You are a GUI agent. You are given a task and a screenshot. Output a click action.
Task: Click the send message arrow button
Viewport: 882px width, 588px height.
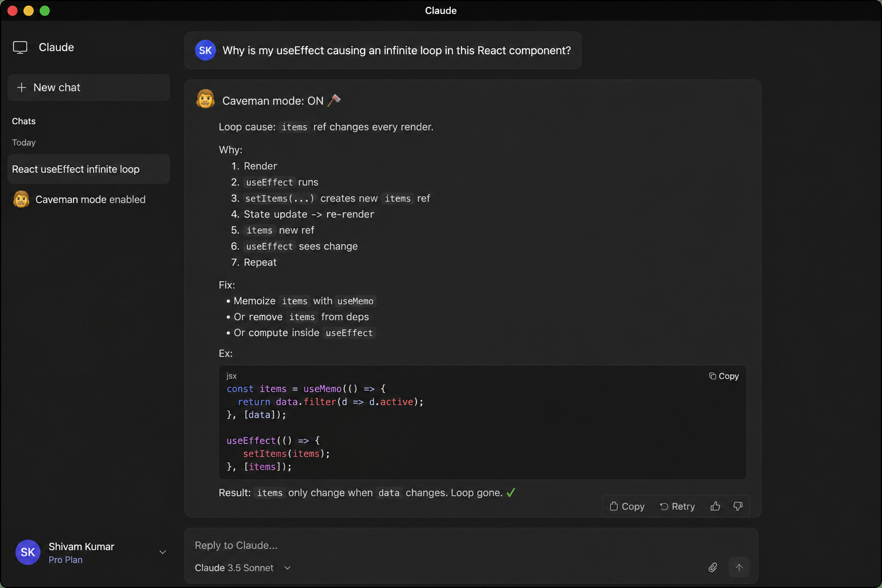coord(739,567)
